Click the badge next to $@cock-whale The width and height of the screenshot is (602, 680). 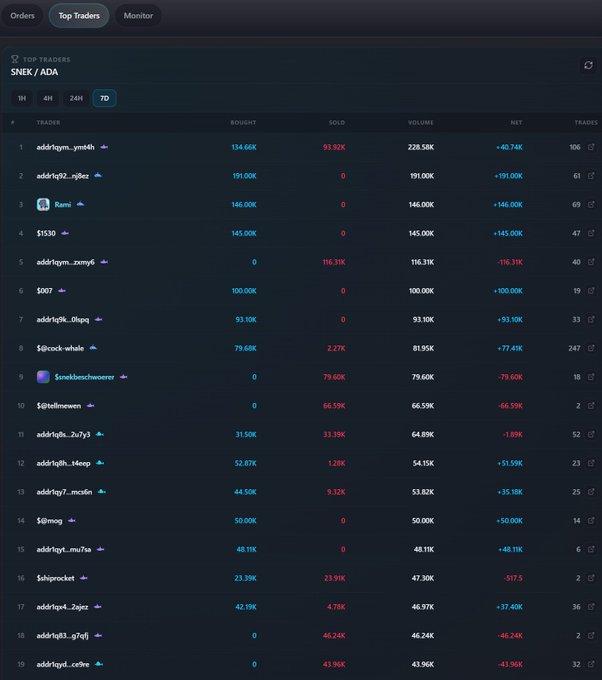point(93,348)
